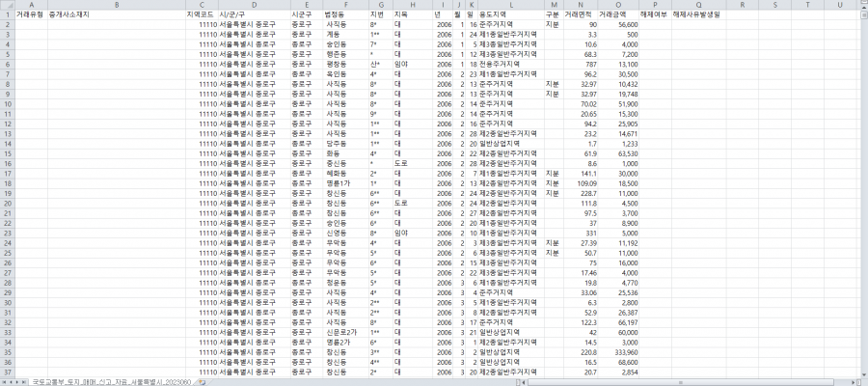
Task: Click the horizontal scrollbar left arrow
Action: (525, 382)
